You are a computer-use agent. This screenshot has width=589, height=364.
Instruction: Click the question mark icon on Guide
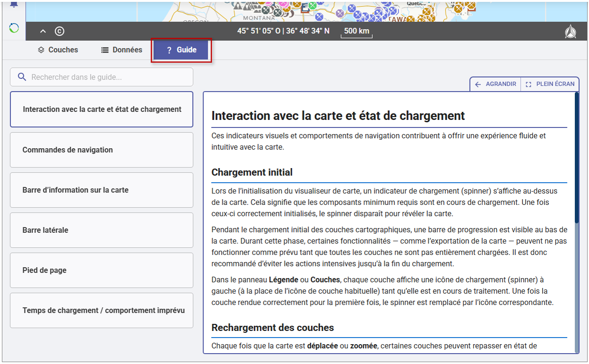169,50
